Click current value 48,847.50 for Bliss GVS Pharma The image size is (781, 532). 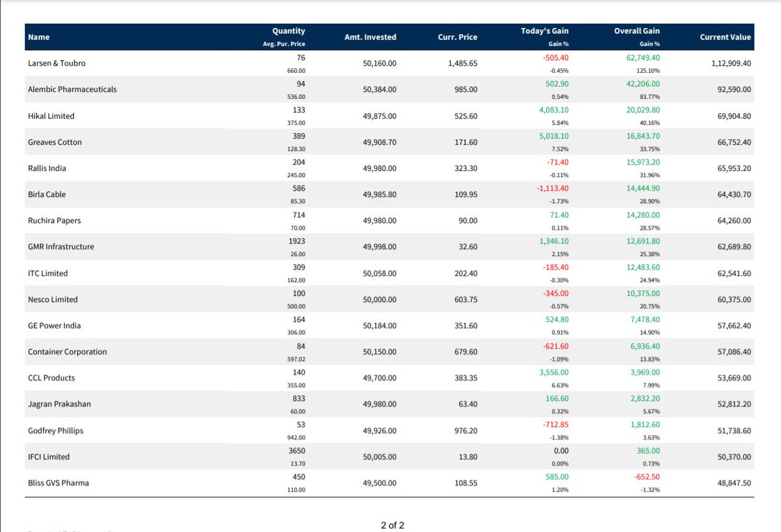tap(734, 483)
